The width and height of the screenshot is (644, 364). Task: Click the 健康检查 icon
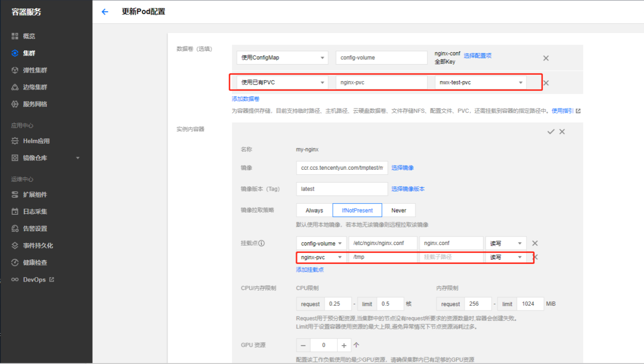tap(15, 262)
